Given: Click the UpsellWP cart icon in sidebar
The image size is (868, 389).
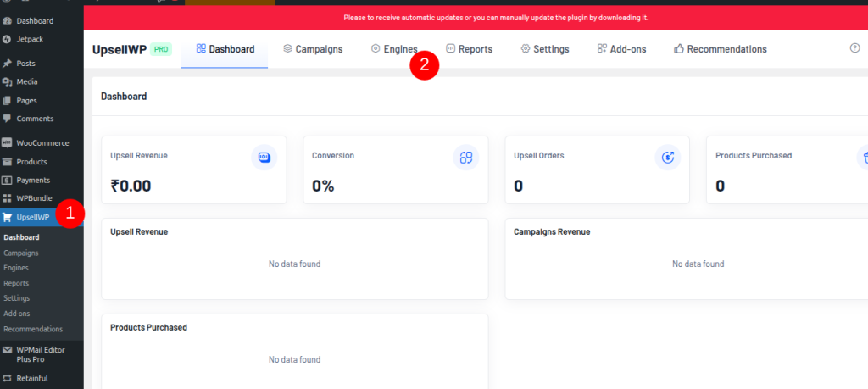Looking at the screenshot, I should click(x=7, y=217).
